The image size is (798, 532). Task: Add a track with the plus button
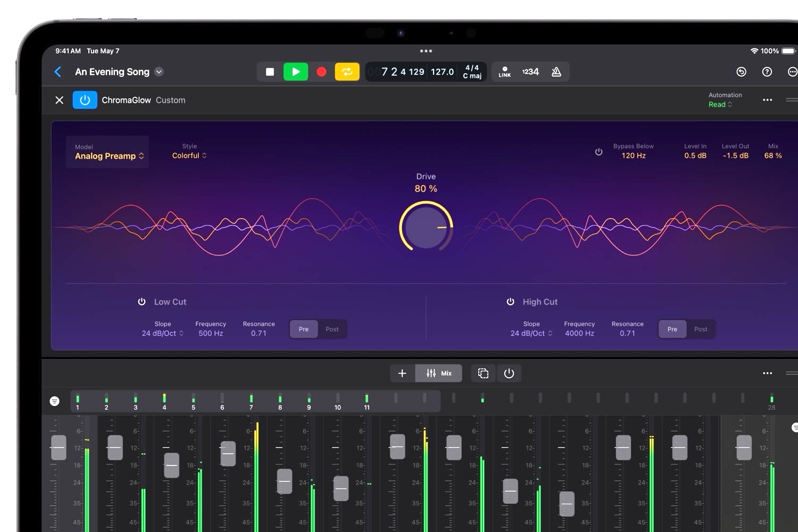tap(402, 373)
